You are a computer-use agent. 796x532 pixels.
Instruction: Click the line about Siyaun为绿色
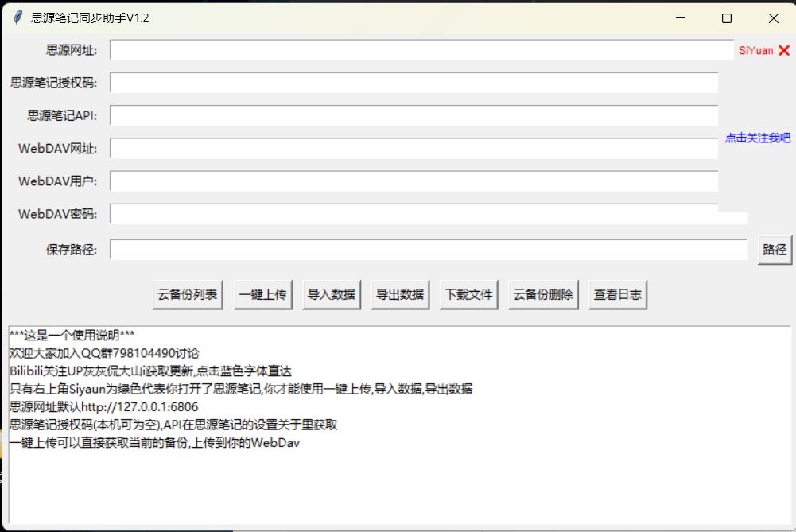[241, 389]
